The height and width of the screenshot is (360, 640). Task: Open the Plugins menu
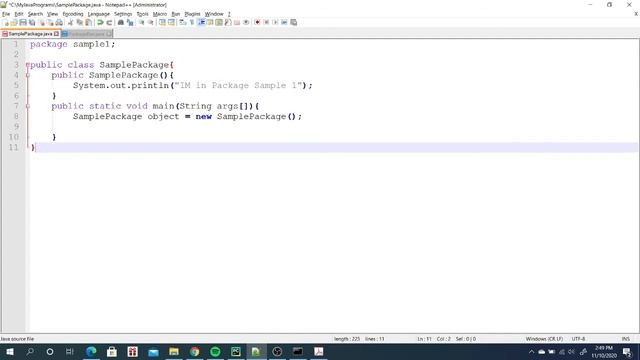point(192,14)
